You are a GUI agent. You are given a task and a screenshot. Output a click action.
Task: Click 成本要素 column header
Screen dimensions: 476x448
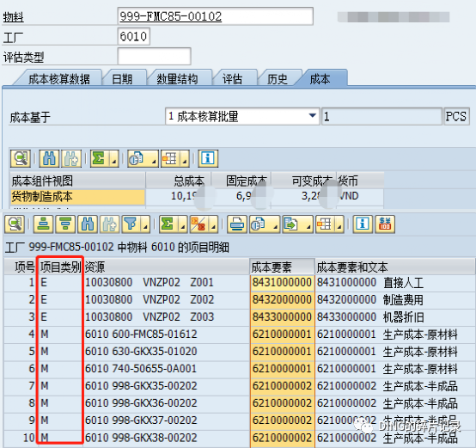tap(283, 267)
